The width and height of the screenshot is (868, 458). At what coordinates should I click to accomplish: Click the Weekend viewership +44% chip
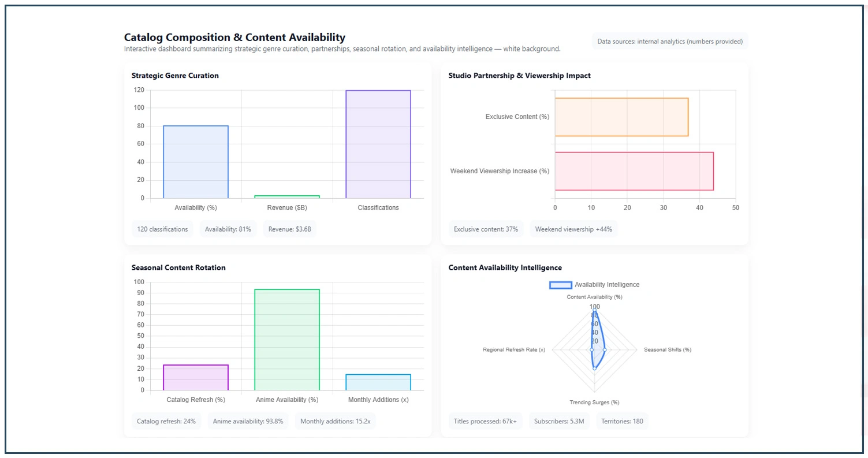click(574, 229)
